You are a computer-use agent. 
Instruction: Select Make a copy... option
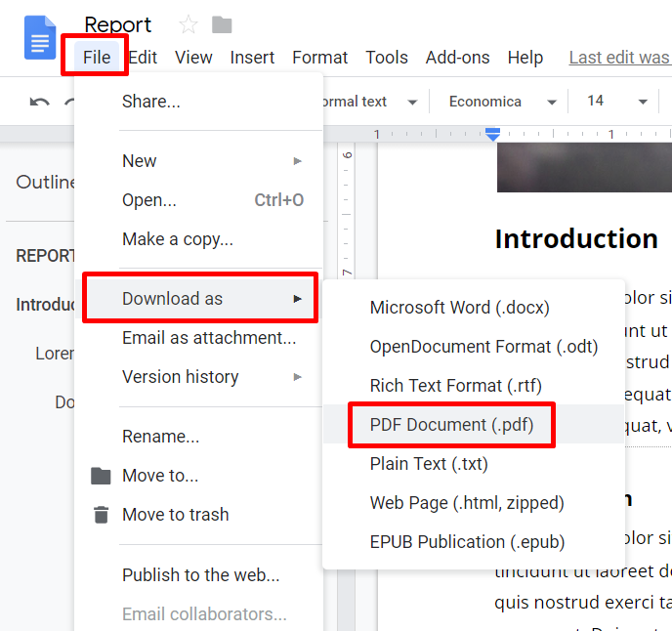177,239
